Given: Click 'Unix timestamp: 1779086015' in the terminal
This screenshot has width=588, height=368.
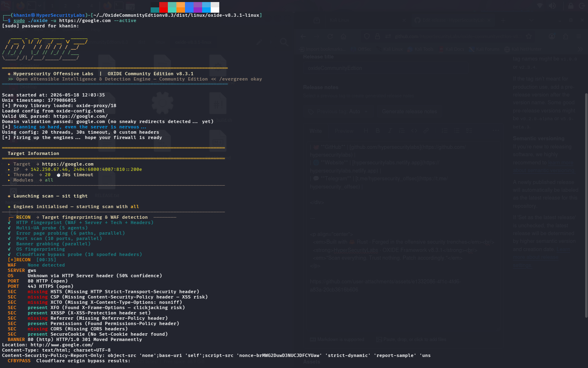Looking at the screenshot, I should click(x=39, y=100).
